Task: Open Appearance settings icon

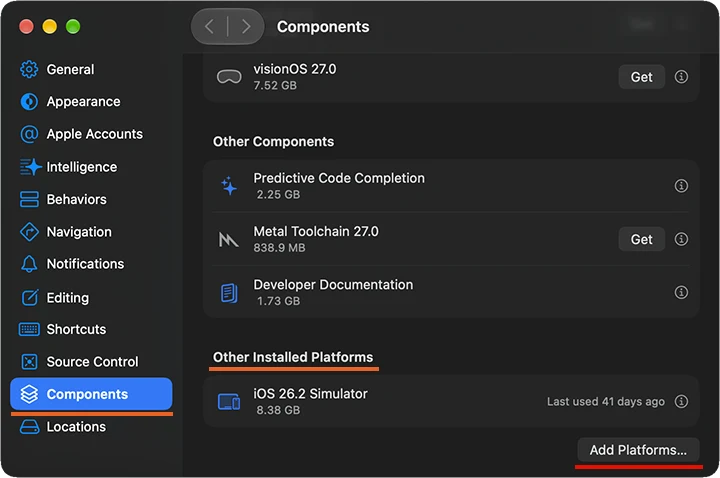Action: coord(29,101)
